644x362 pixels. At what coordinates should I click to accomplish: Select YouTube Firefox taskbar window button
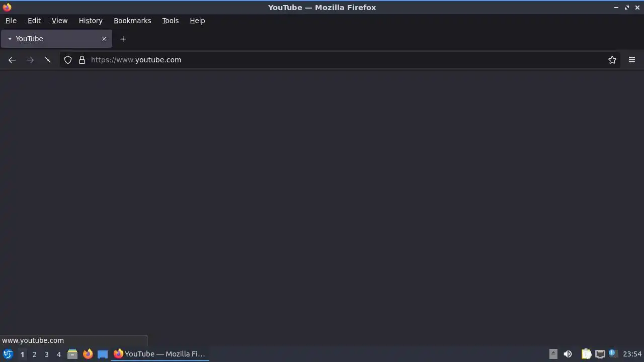coord(160,354)
